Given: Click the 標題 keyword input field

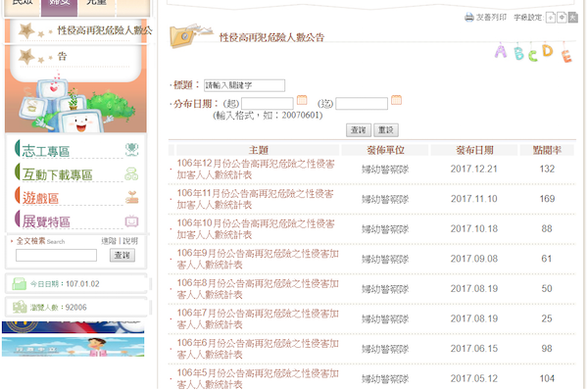Looking at the screenshot, I should pyautogui.click(x=244, y=85).
